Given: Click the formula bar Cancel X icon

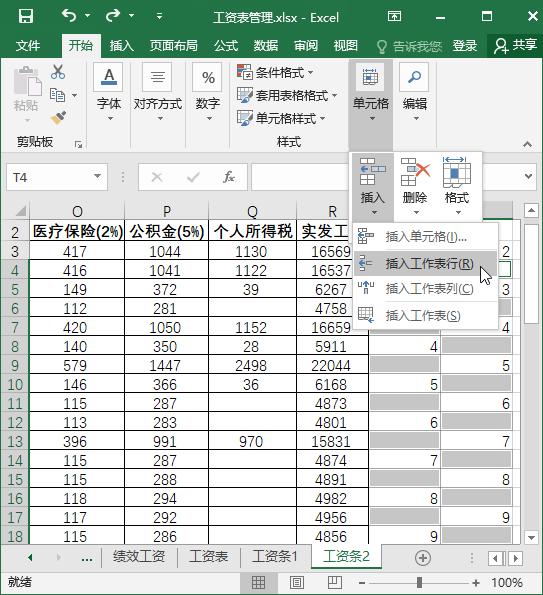Looking at the screenshot, I should (157, 177).
